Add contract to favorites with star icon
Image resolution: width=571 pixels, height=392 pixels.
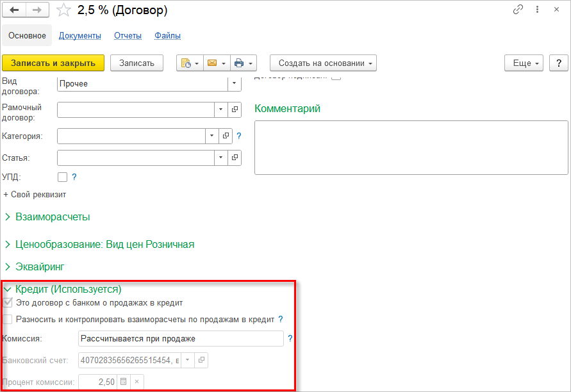(x=63, y=10)
